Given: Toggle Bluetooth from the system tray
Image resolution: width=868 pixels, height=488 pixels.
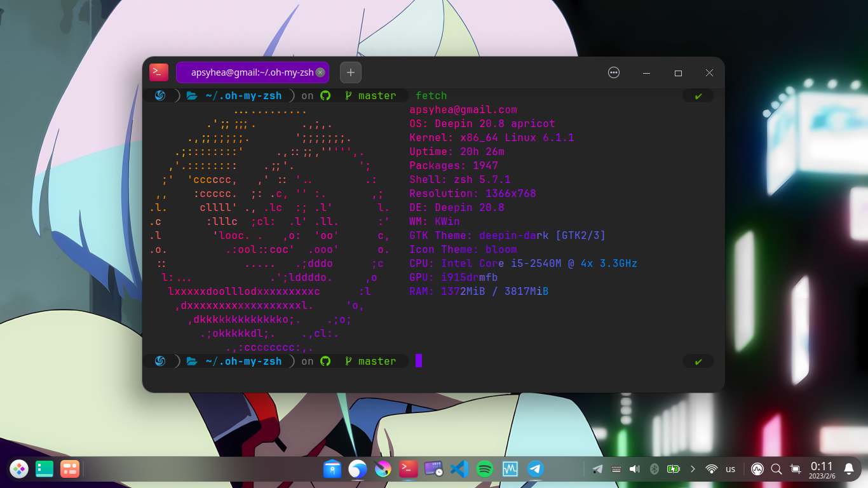Looking at the screenshot, I should coord(654,469).
